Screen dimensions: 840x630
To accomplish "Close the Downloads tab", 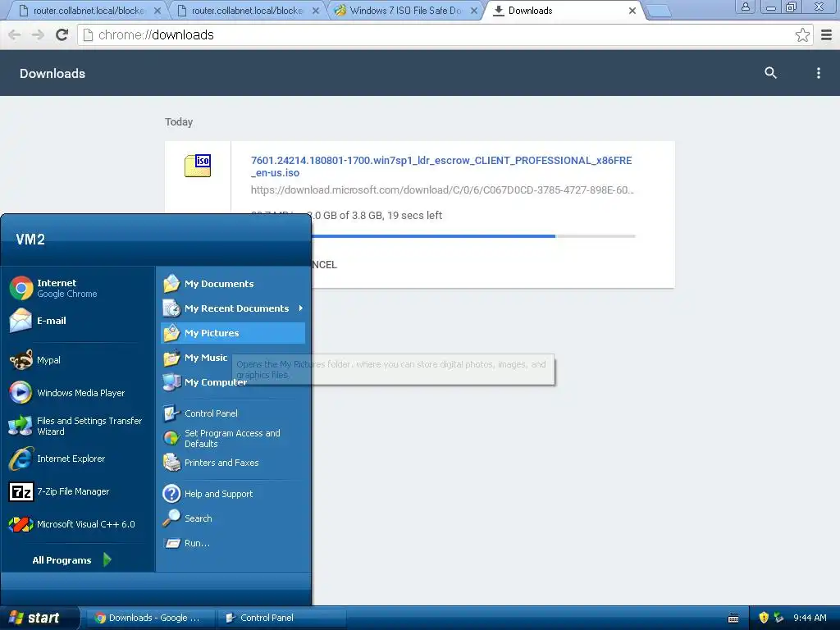I will [632, 11].
